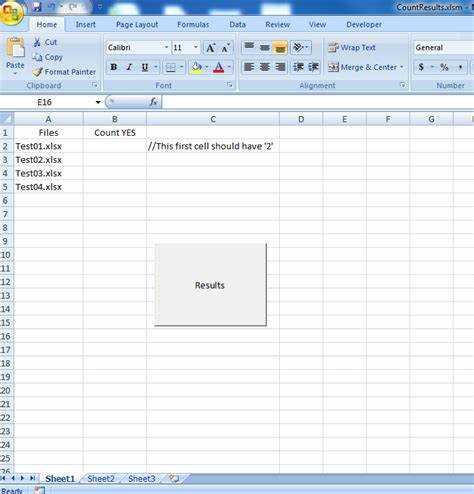This screenshot has height=494, width=474.
Task: Click the Cut scissors icon
Action: (x=37, y=42)
